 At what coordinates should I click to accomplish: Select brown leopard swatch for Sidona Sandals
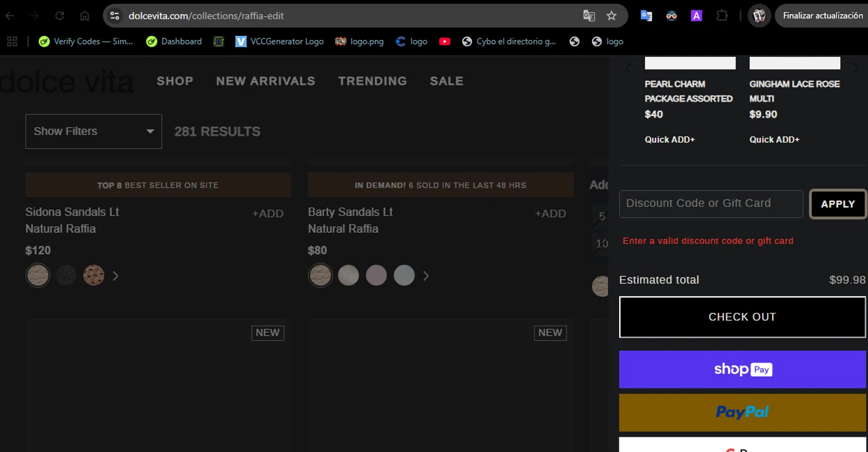94,275
